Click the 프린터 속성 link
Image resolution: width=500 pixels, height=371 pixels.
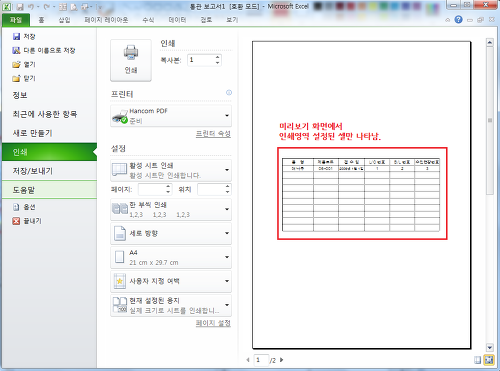[x=213, y=134]
